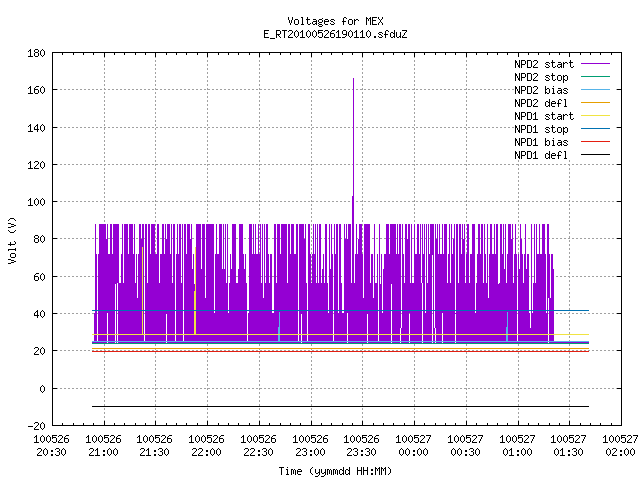This screenshot has height=480, width=640.
Task: Click the y-axis value 80
Action: 39,239
